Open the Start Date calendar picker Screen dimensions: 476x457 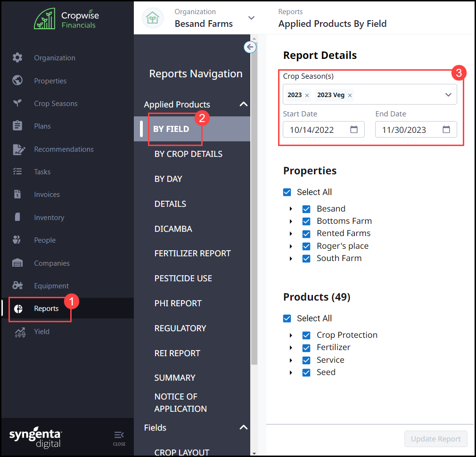[354, 130]
